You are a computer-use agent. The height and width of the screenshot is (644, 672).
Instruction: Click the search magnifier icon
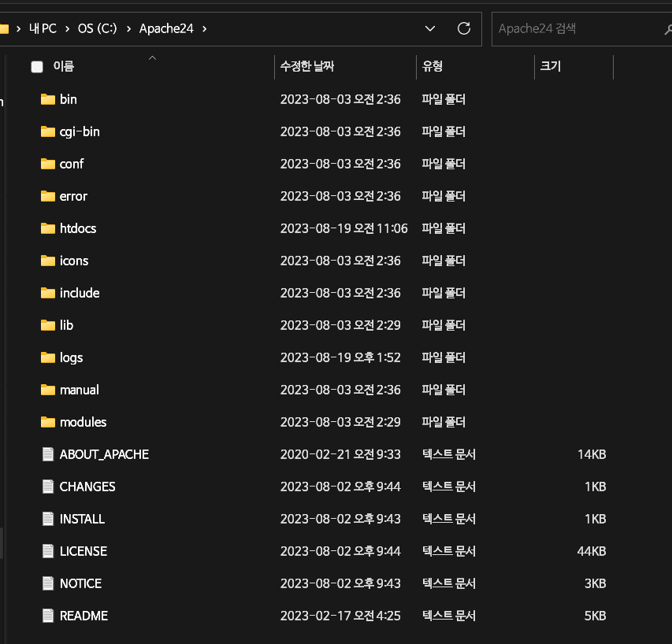668,29
